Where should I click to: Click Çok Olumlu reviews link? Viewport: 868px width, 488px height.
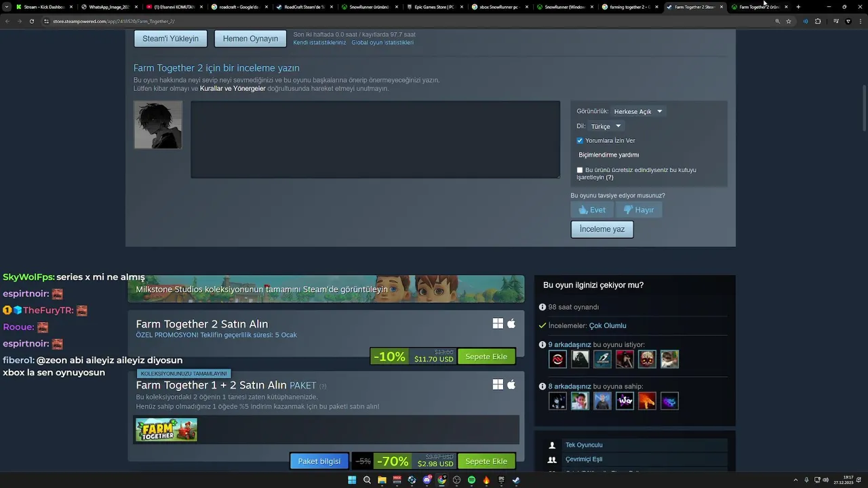[608, 326]
